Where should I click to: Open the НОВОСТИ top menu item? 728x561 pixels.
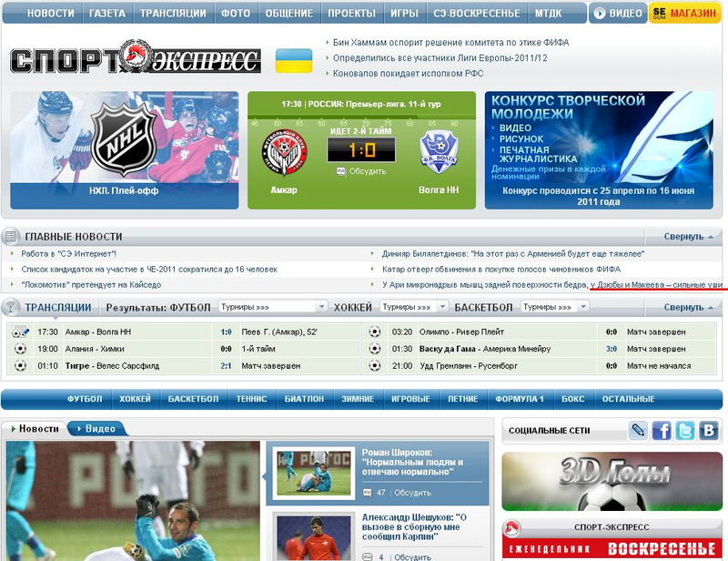coord(51,14)
